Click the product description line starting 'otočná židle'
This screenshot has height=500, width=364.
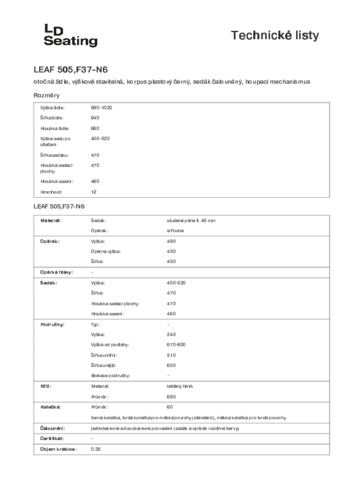(x=172, y=82)
